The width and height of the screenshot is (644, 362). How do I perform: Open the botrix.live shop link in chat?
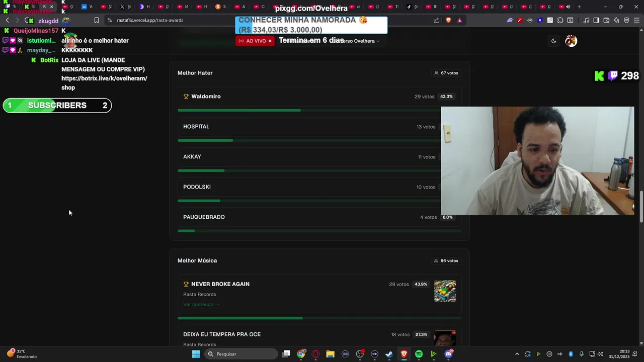point(104,83)
